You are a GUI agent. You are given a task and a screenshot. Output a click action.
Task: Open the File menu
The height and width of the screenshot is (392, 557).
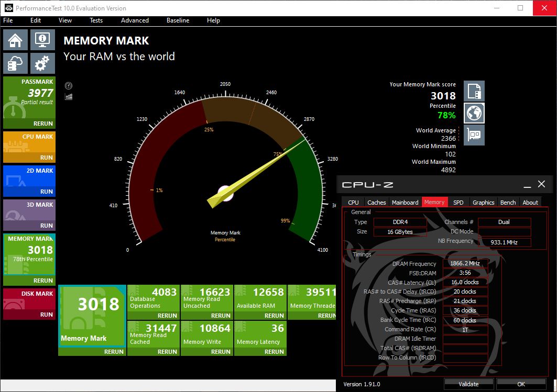(x=8, y=20)
